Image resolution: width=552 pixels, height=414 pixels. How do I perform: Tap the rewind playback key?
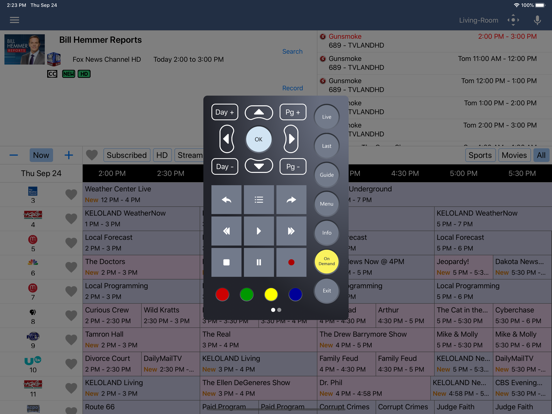click(226, 231)
